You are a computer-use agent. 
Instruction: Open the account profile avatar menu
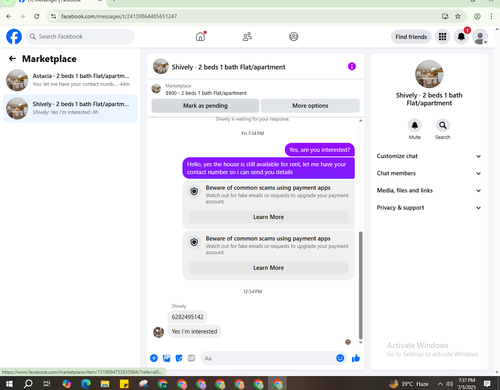click(x=480, y=37)
